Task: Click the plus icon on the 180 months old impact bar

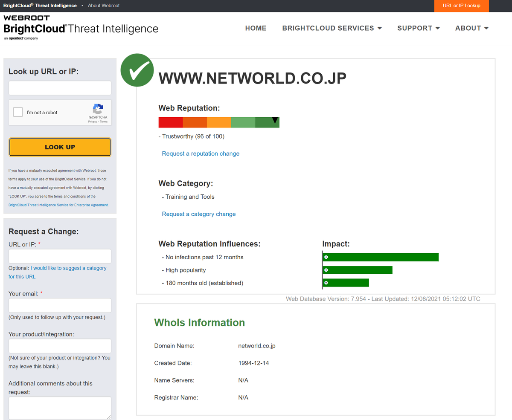Action: pos(326,283)
